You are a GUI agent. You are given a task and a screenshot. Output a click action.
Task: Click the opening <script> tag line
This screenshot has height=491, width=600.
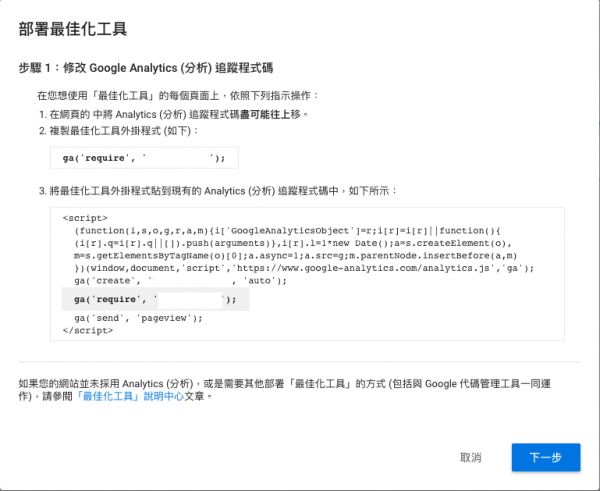point(85,218)
